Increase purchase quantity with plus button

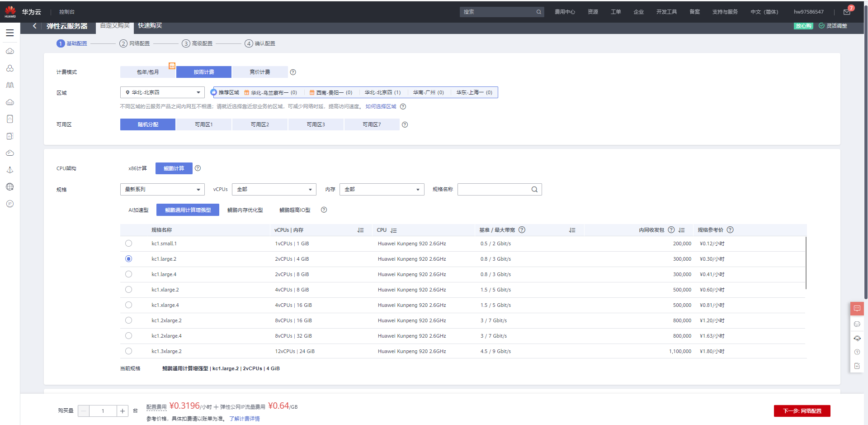click(123, 411)
